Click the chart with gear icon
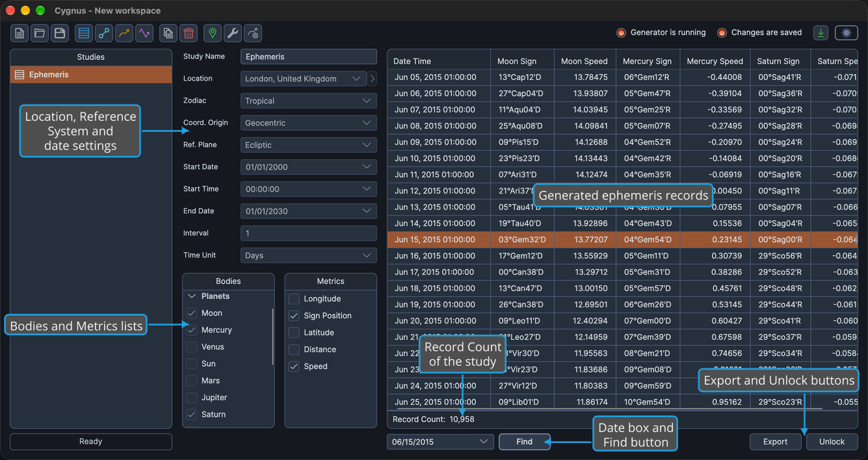Image resolution: width=868 pixels, height=460 pixels. point(253,33)
